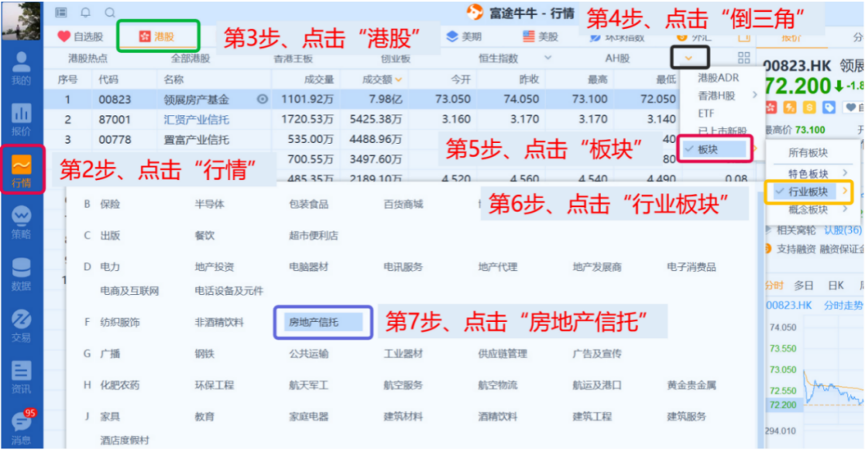Select the 建筑材料 industry sector
The height and width of the screenshot is (454, 868).
coord(403,417)
